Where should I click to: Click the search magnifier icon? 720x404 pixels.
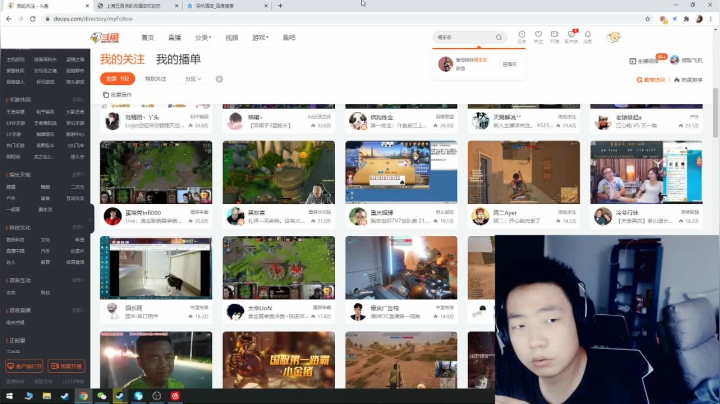tap(499, 38)
